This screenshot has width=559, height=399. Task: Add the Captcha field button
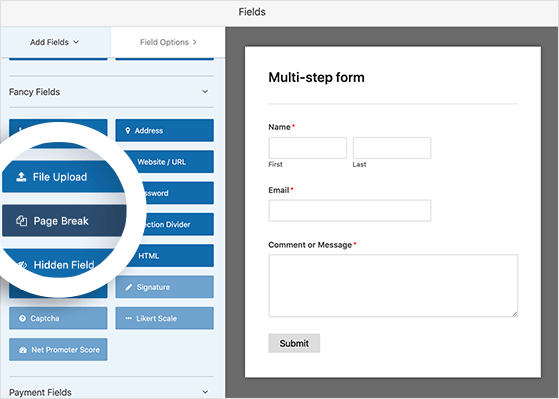58,318
